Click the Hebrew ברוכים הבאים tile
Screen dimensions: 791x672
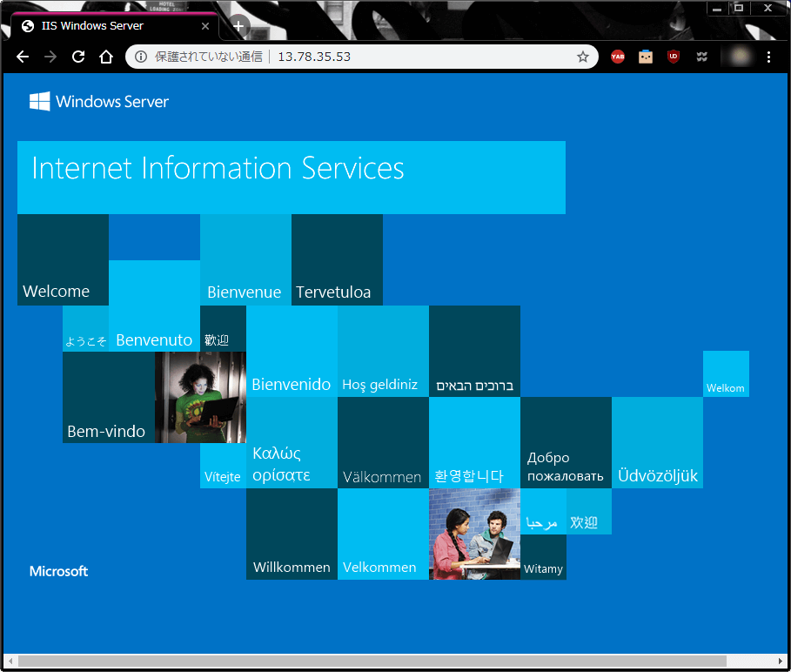(475, 351)
